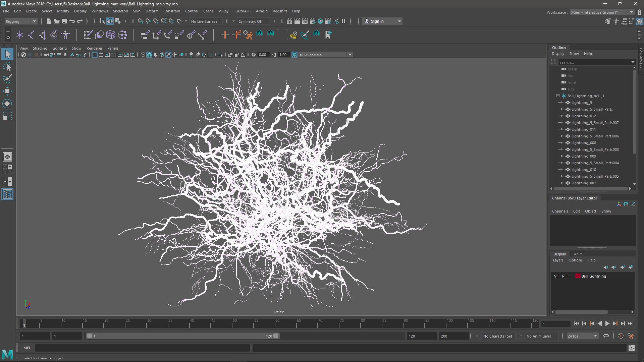Viewport: 644px width, 362px height.
Task: Activate the Lasso Select tool
Action: (7, 66)
